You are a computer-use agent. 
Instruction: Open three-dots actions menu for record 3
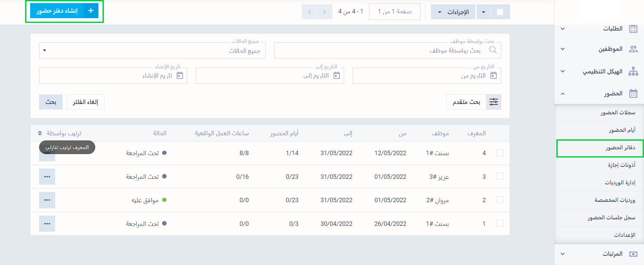(x=47, y=177)
